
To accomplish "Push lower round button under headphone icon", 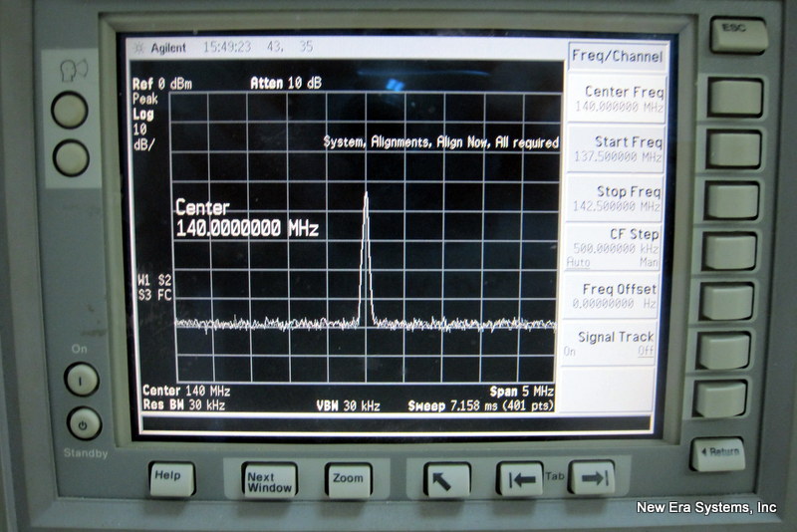I will pyautogui.click(x=71, y=157).
